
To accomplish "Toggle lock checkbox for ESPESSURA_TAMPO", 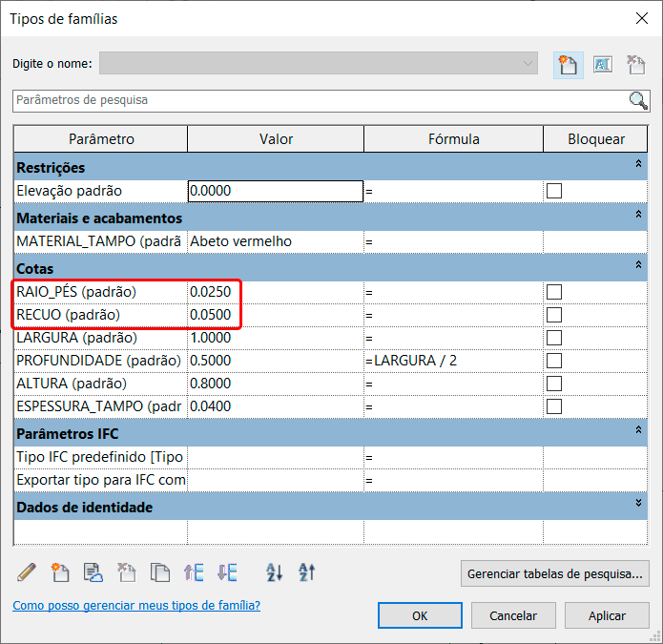I will 554,406.
